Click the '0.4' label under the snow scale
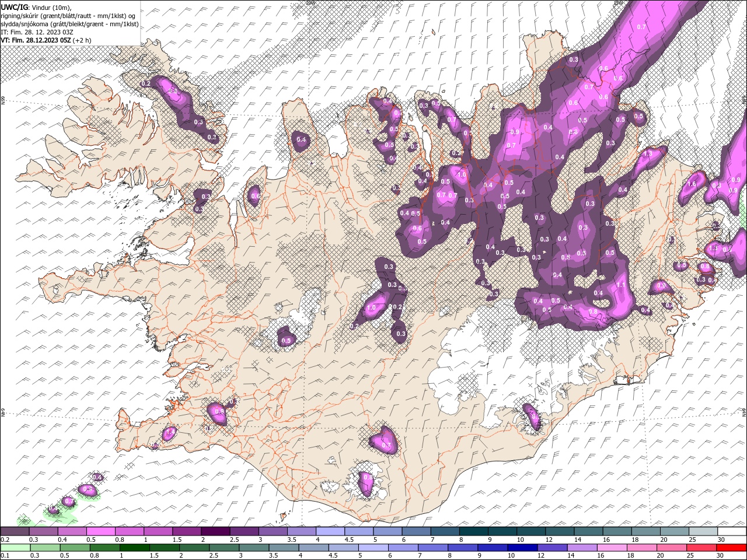The width and height of the screenshot is (747, 560). (62, 540)
